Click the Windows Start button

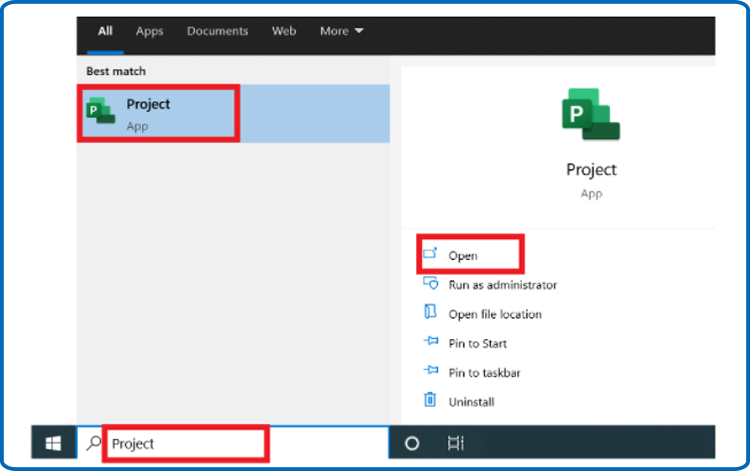(53, 443)
